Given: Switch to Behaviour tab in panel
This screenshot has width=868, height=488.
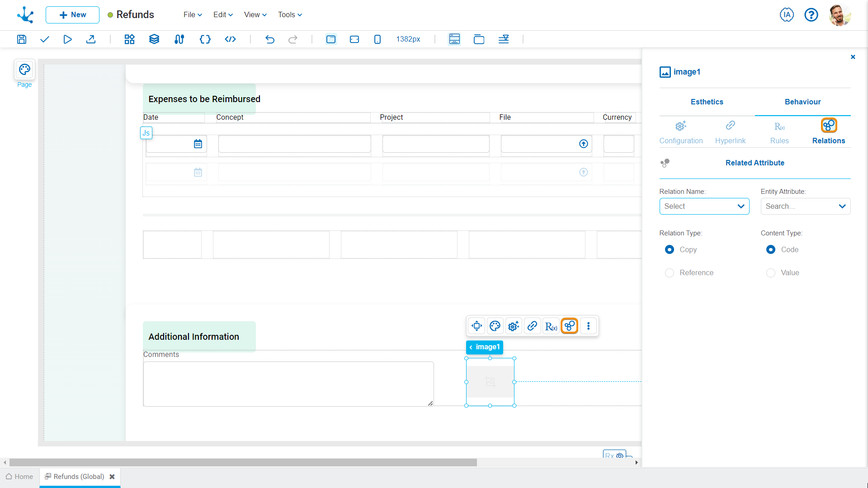Looking at the screenshot, I should pos(802,102).
